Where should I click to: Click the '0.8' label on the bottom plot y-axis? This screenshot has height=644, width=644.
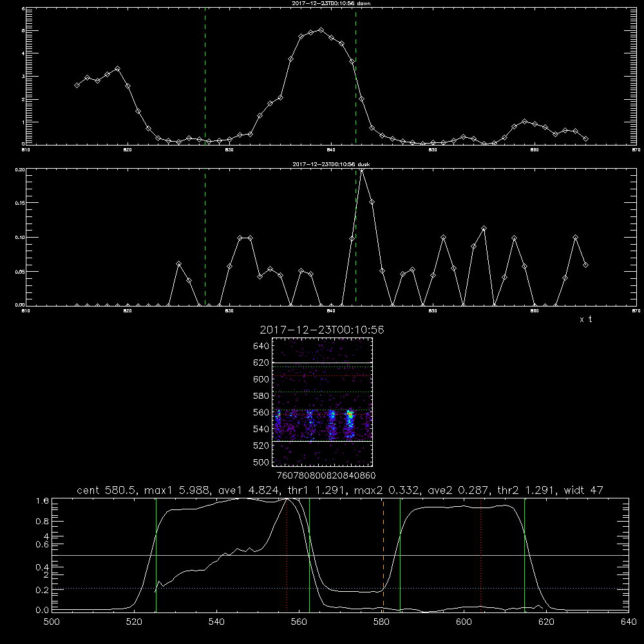tap(43, 522)
